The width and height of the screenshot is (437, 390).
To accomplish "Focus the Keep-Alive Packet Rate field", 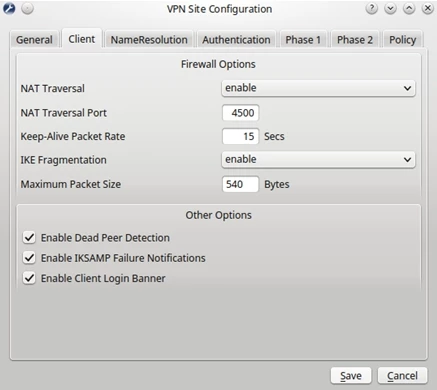I will 240,136.
